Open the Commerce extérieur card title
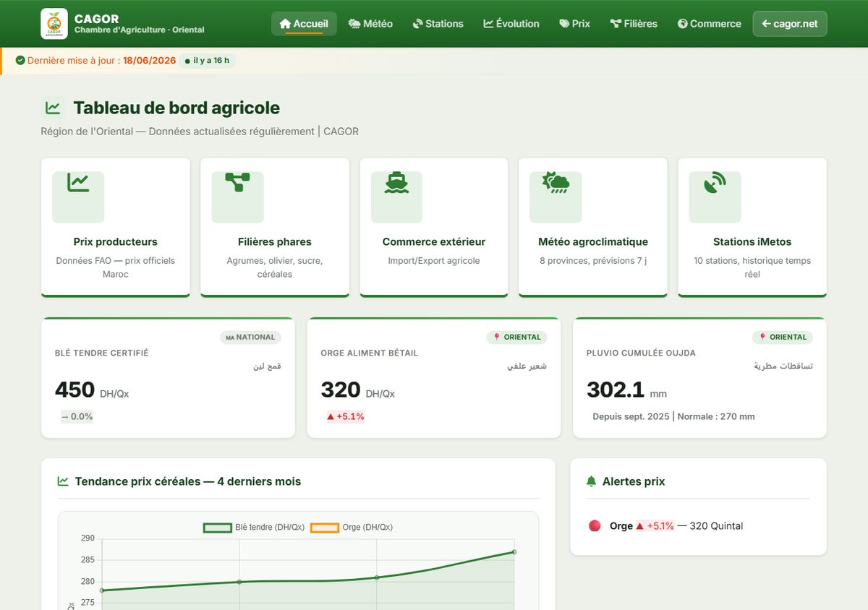Viewport: 868px width, 610px height. click(x=434, y=242)
